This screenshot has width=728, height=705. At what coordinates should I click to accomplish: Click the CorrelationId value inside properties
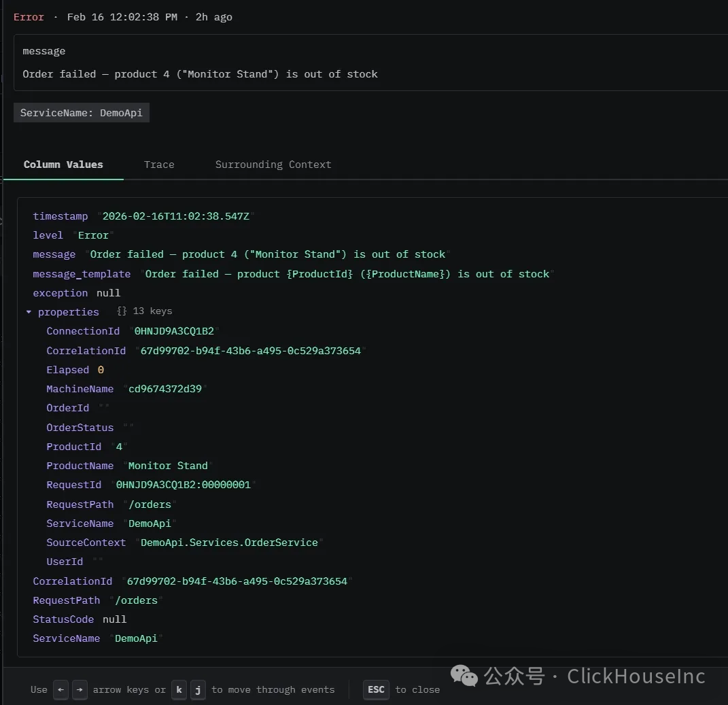click(x=250, y=351)
